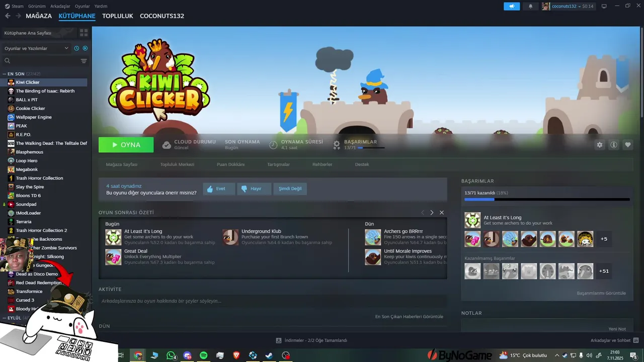Open the Oyunlar menu
The image size is (644, 362).
coord(82,6)
